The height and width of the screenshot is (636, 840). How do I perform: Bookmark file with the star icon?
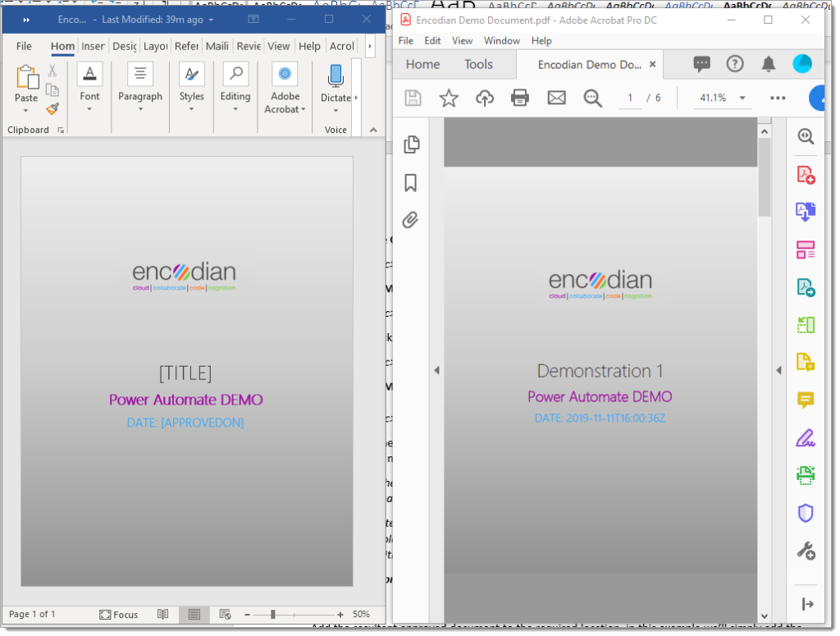pos(449,98)
